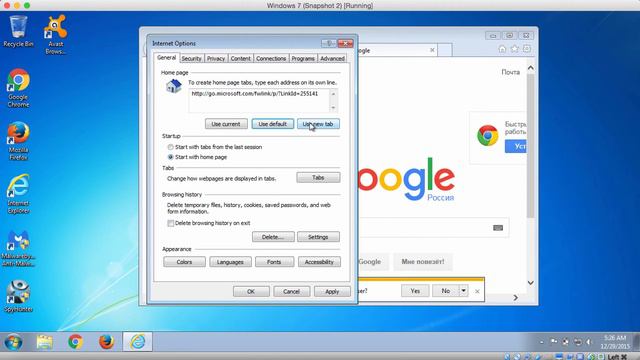Switch to the Programs tab
The image size is (640, 360).
click(303, 58)
